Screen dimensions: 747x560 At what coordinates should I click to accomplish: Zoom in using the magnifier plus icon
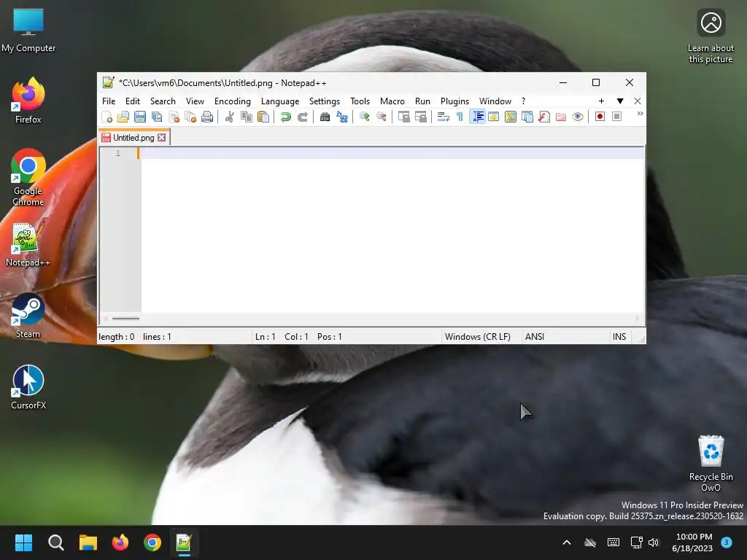pyautogui.click(x=365, y=117)
